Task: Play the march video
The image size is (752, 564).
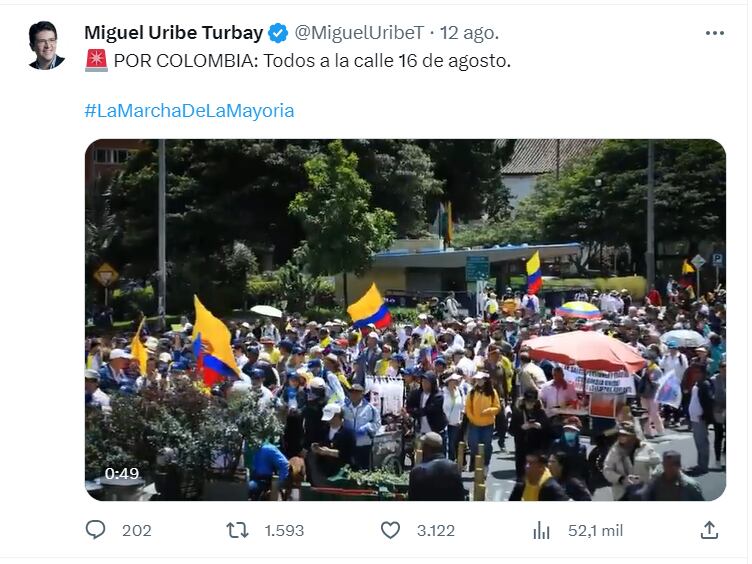Action: click(x=405, y=320)
